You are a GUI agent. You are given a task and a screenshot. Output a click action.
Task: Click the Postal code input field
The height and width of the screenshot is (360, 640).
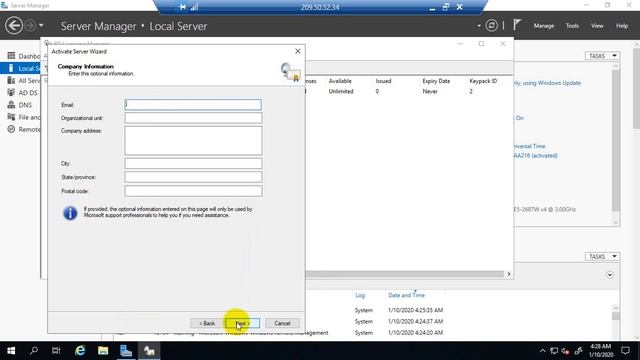(x=193, y=191)
